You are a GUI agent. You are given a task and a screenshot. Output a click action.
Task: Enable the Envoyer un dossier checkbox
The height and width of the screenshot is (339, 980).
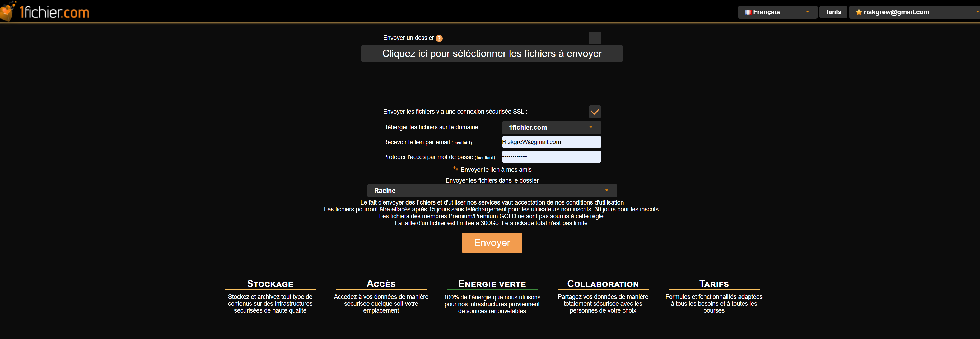(595, 38)
